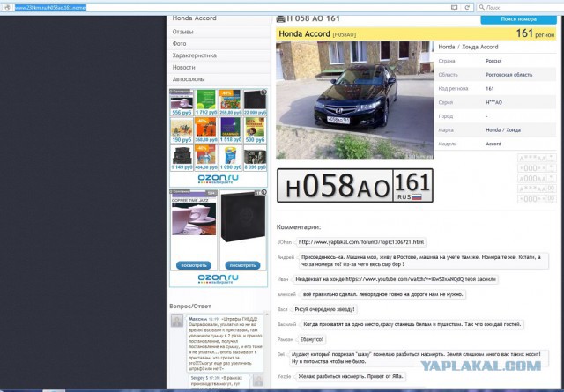The width and height of the screenshot is (564, 392).
Task: Open the 1 149 руб ad item
Action: pos(182,158)
